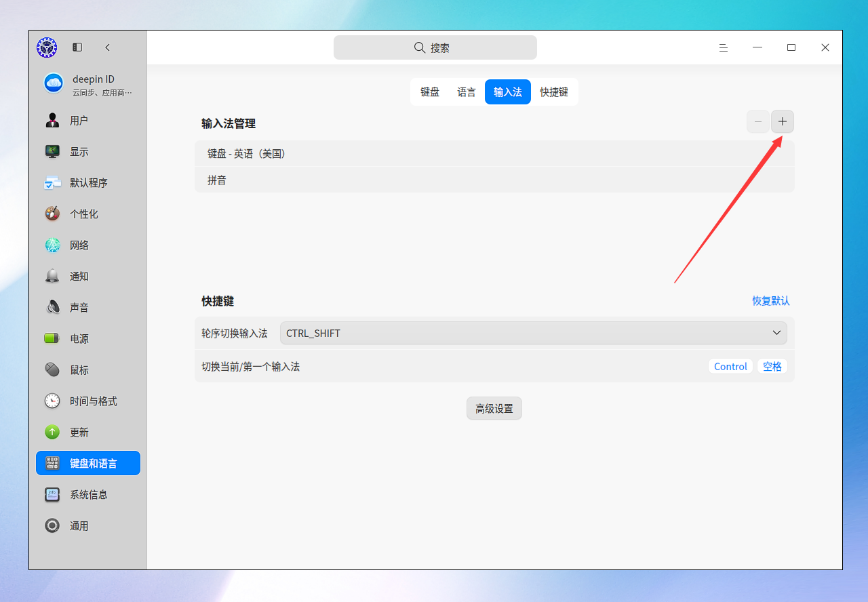Screen dimensions: 868x602
Task: Click the minus remove input method button
Action: pyautogui.click(x=758, y=122)
